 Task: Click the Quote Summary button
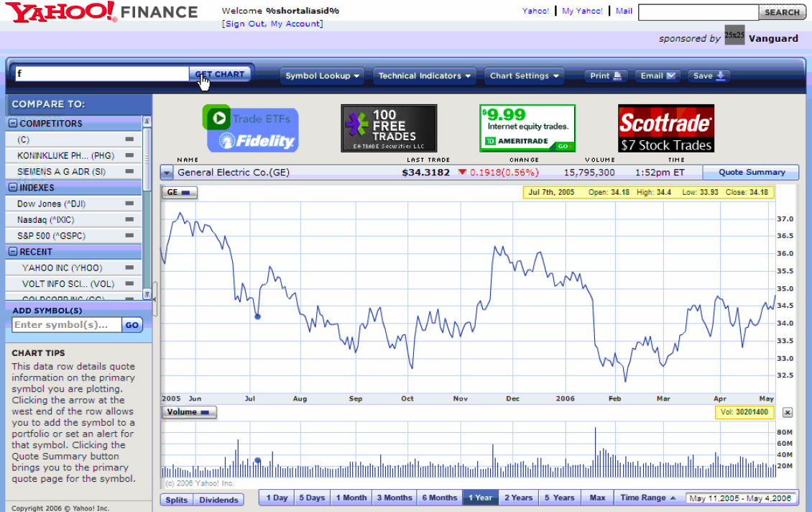pyautogui.click(x=752, y=172)
